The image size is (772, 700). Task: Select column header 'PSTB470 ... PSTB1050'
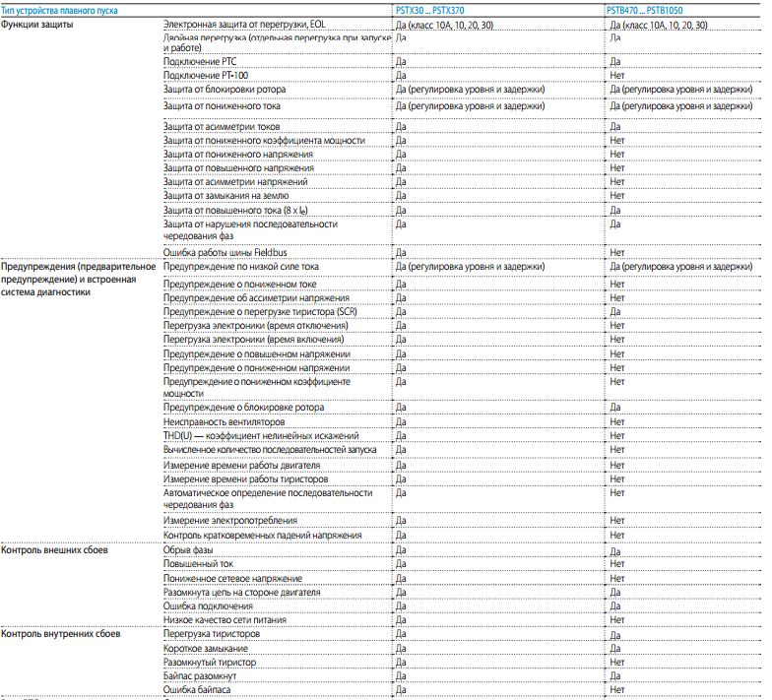click(644, 10)
